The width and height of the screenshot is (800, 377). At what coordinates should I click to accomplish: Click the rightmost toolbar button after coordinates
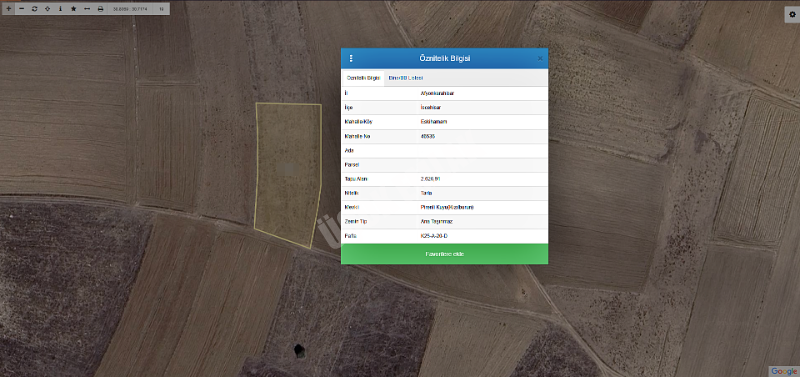pyautogui.click(x=161, y=9)
